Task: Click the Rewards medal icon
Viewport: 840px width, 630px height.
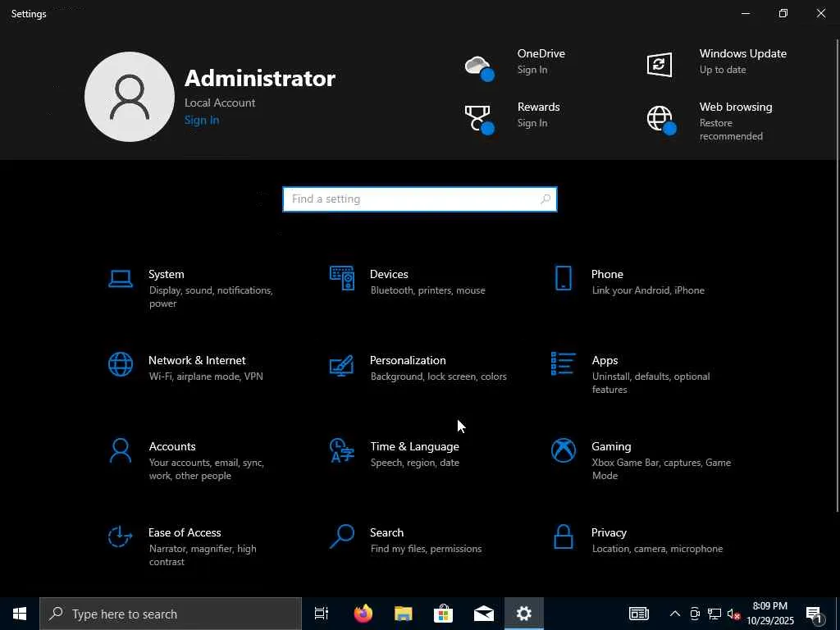Action: tap(479, 120)
